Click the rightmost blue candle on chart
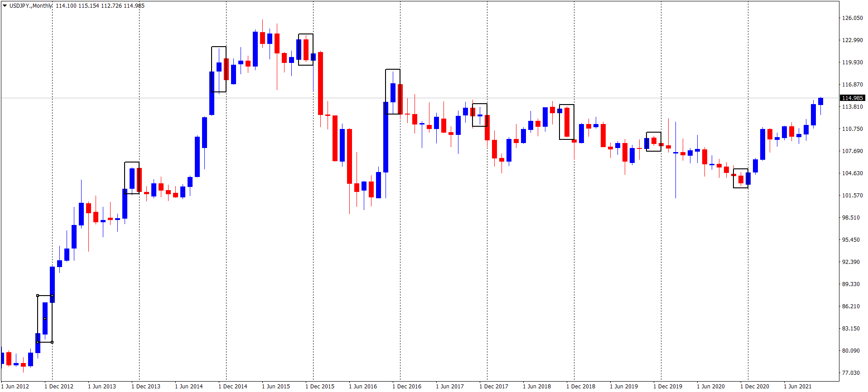Image resolution: width=868 pixels, height=392 pixels. click(x=820, y=101)
